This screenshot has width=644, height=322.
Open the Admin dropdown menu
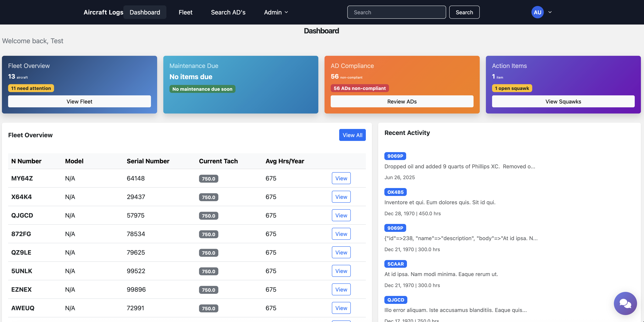pyautogui.click(x=275, y=12)
